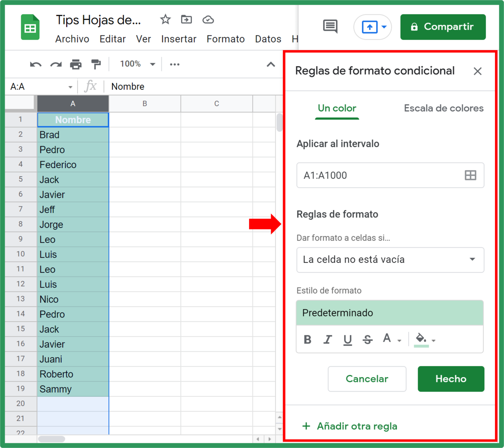Viewport: 504px width, 448px height.
Task: Open the Editar menu
Action: 113,39
